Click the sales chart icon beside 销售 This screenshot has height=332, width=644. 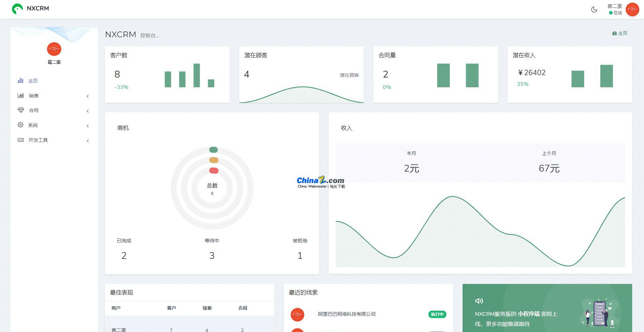tap(21, 95)
